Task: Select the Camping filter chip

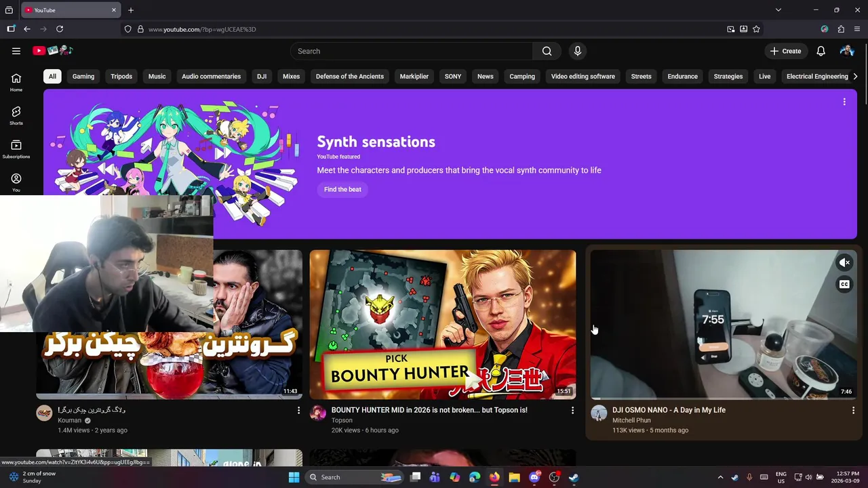Action: coord(522,77)
